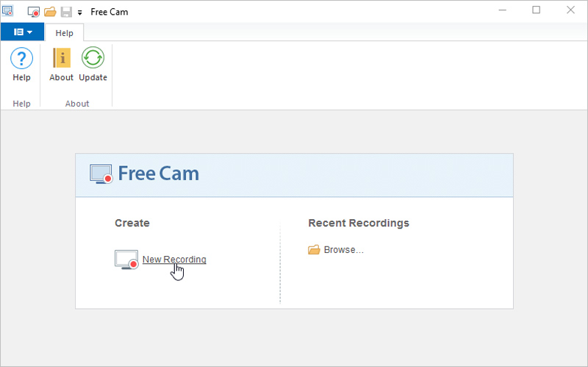Maximize the Free Cam window
Viewport: 588px width, 367px height.
click(536, 10)
